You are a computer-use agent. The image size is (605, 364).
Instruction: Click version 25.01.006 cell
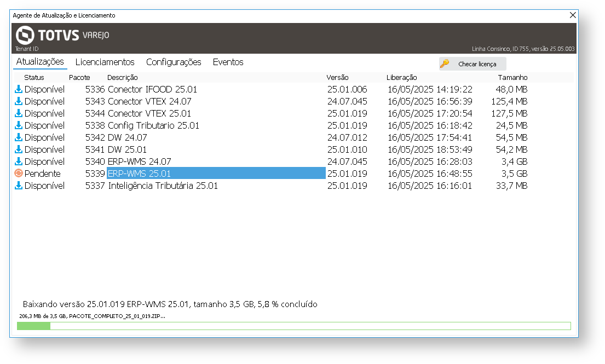click(347, 89)
